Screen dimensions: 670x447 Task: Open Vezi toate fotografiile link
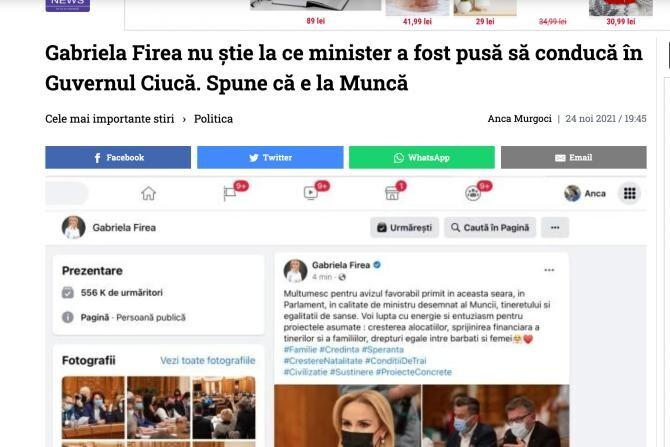pyautogui.click(x=208, y=360)
